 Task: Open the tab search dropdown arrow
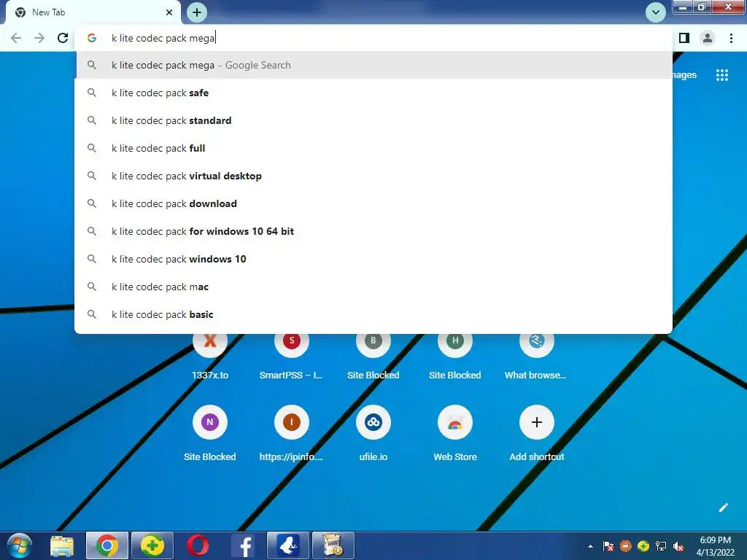tap(656, 12)
